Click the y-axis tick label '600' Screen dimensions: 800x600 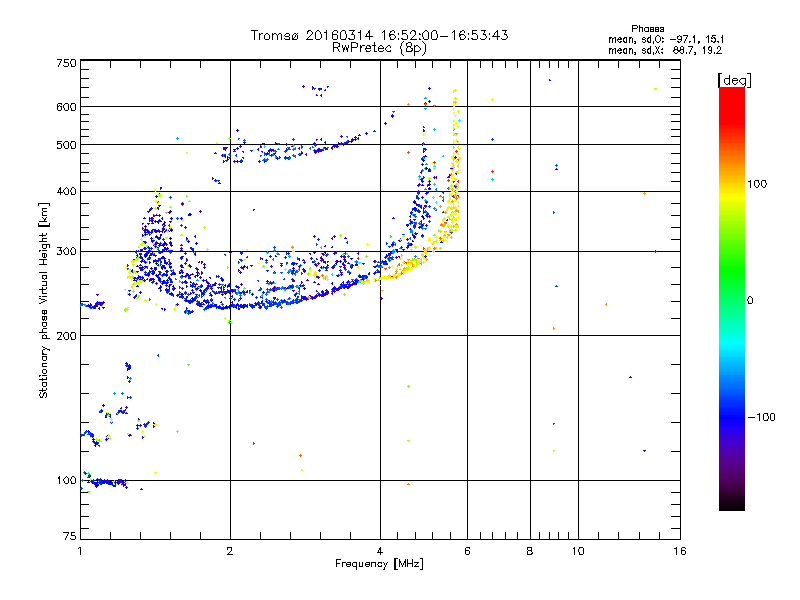(66, 107)
